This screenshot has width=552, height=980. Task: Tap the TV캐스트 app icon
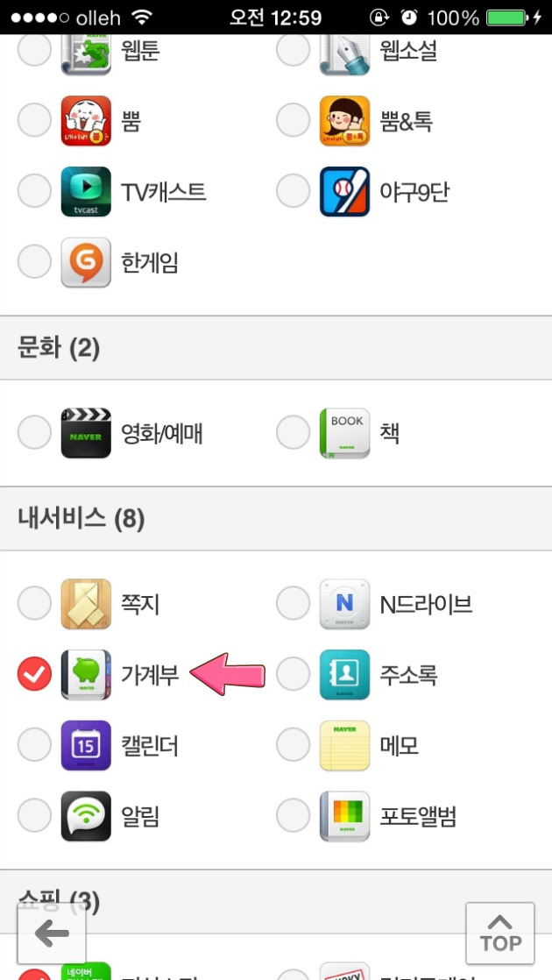(x=86, y=191)
